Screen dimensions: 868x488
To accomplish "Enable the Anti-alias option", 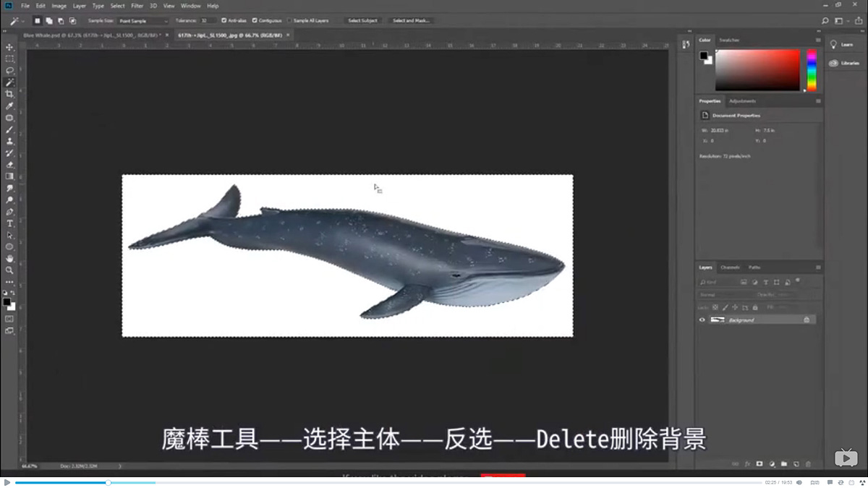I will point(223,20).
